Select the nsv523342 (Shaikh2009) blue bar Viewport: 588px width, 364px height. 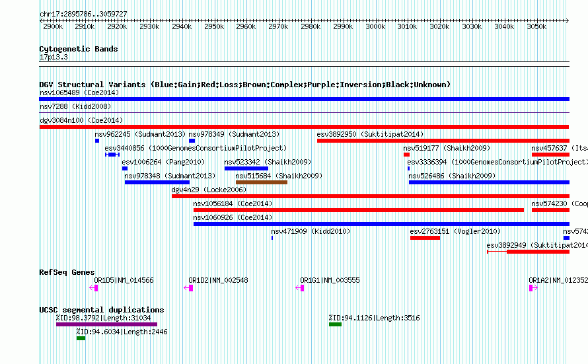pos(246,168)
